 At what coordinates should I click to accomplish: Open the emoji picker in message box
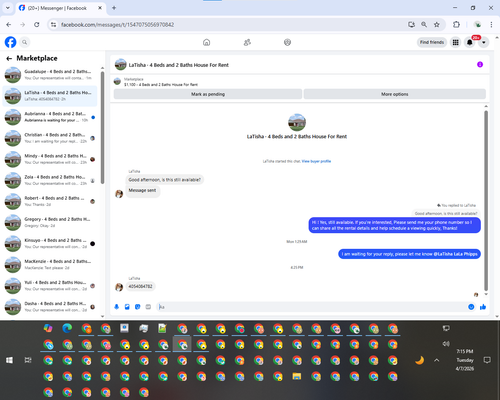point(471,307)
